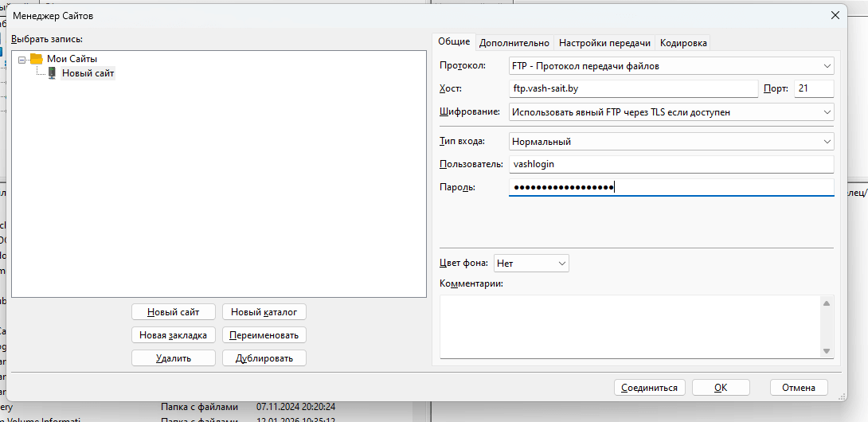Click the server icon of Новый сайт
The height and width of the screenshot is (422, 868).
tap(52, 73)
